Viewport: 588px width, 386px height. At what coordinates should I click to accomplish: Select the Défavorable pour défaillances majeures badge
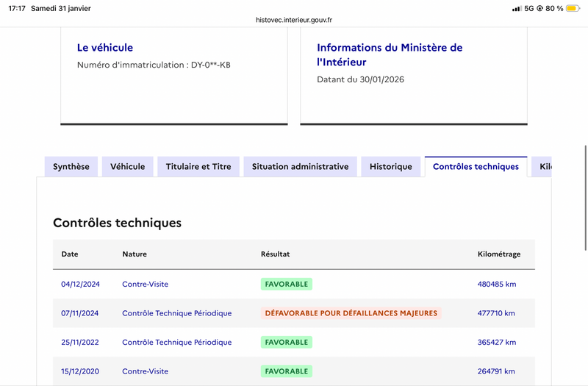click(x=351, y=313)
